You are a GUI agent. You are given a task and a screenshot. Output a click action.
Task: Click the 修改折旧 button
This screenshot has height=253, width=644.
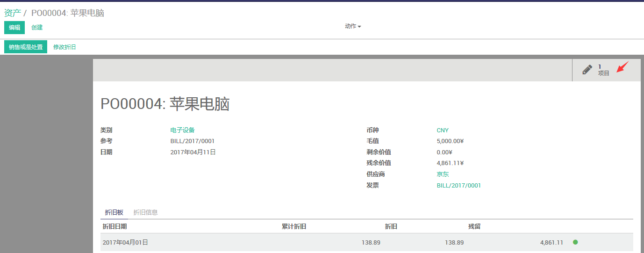(64, 47)
